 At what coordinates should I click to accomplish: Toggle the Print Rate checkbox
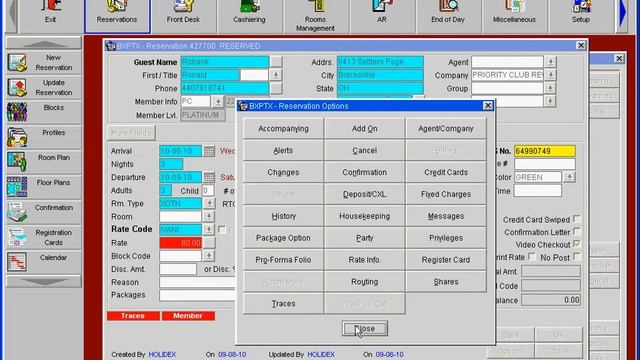[531, 257]
